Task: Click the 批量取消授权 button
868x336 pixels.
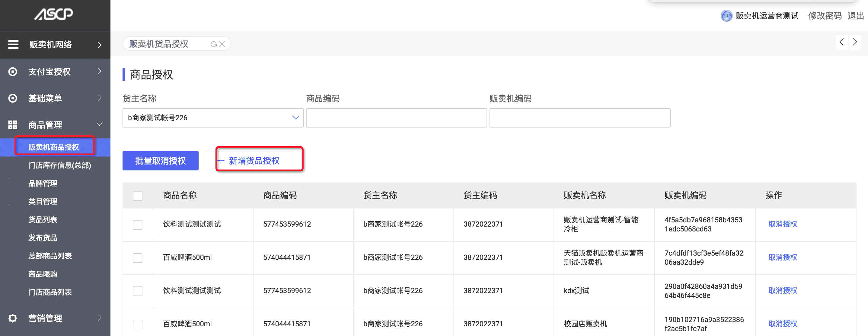Action: [x=160, y=161]
